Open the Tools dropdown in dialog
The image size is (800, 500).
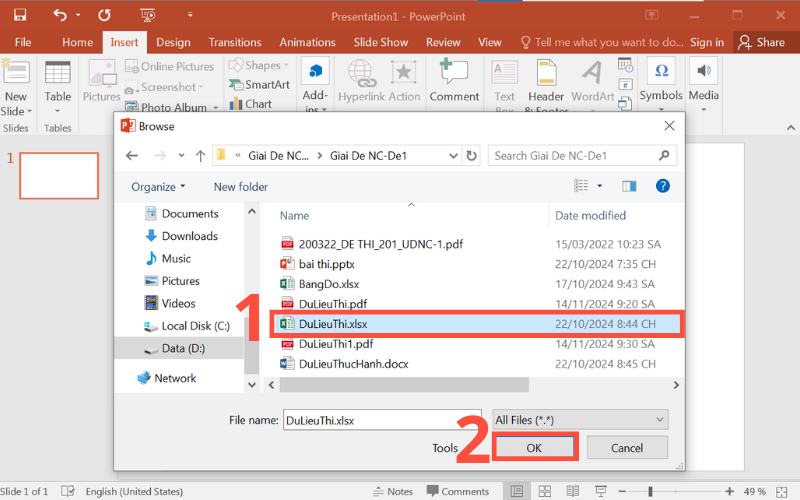(x=446, y=448)
